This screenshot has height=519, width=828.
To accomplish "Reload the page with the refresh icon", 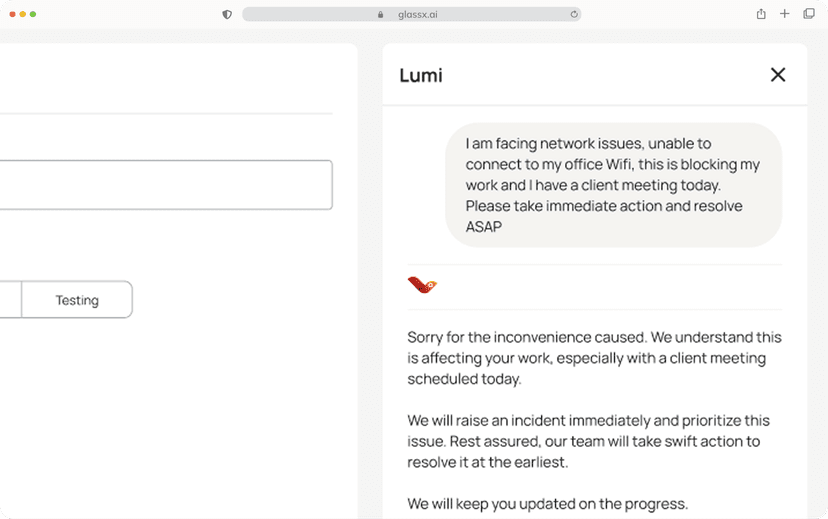I will [573, 14].
